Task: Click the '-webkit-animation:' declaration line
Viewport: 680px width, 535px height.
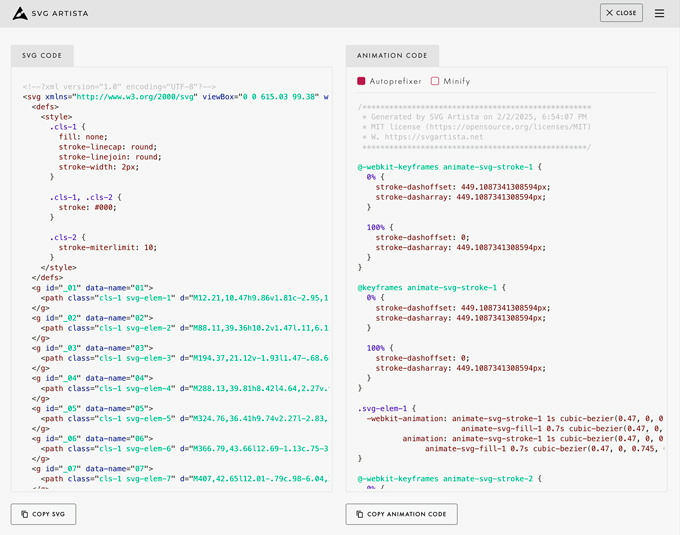Action: pyautogui.click(x=515, y=418)
